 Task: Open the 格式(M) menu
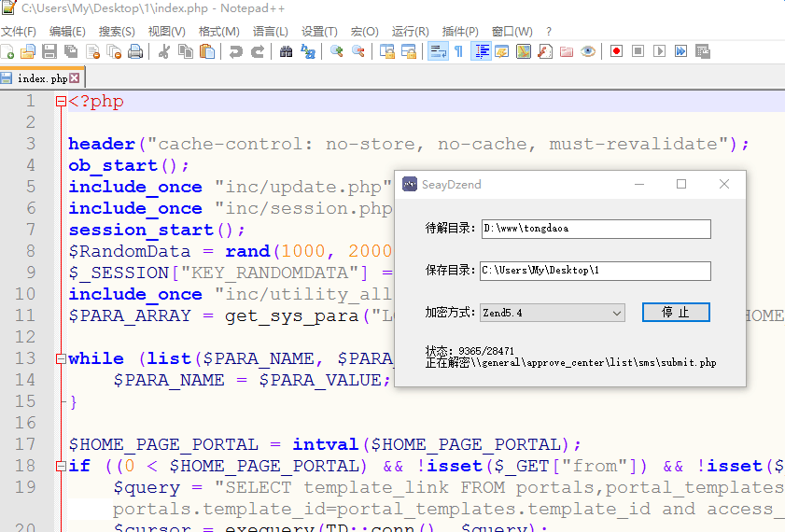pyautogui.click(x=218, y=32)
